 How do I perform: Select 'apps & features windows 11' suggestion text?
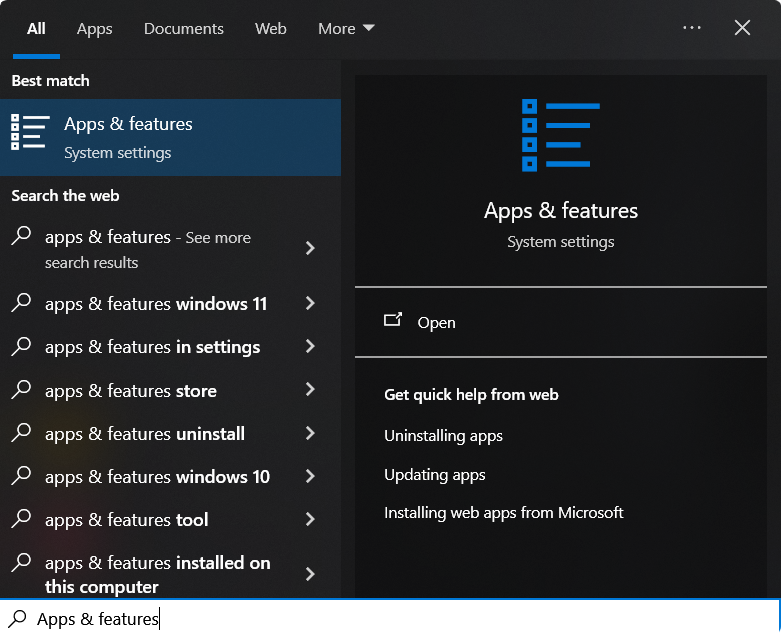[156, 304]
